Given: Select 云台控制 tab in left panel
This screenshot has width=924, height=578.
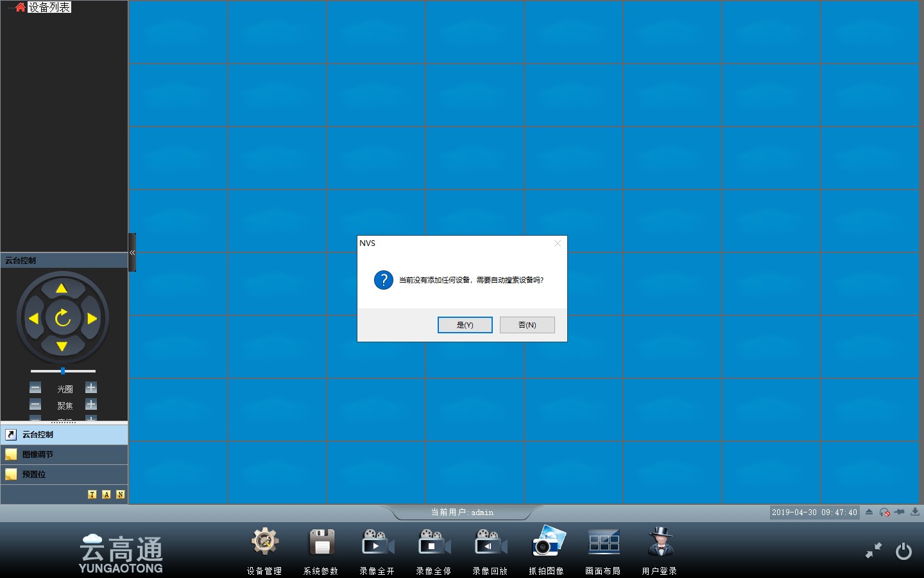Looking at the screenshot, I should click(64, 435).
